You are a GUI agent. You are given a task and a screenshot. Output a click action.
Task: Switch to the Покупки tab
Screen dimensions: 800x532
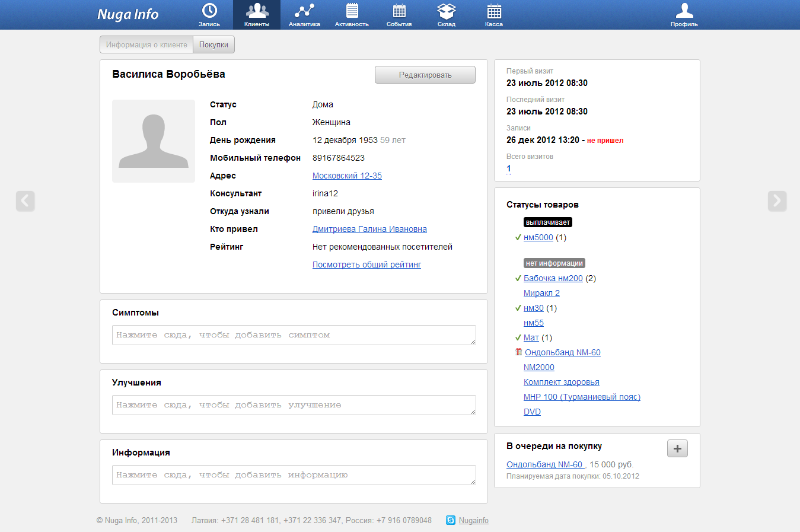pos(213,44)
